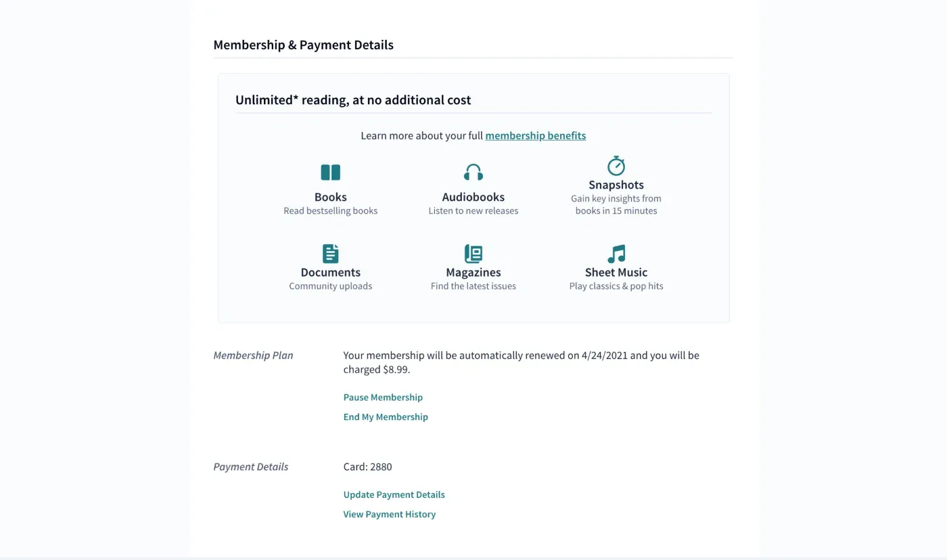This screenshot has height=560, width=947.
Task: Click the Sheet Music note icon
Action: (616, 254)
